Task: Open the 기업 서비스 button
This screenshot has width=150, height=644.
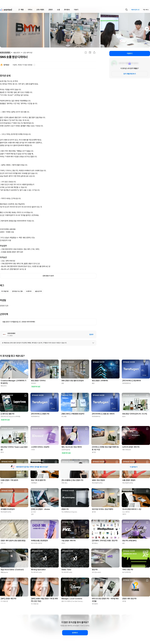Action: pos(145,10)
